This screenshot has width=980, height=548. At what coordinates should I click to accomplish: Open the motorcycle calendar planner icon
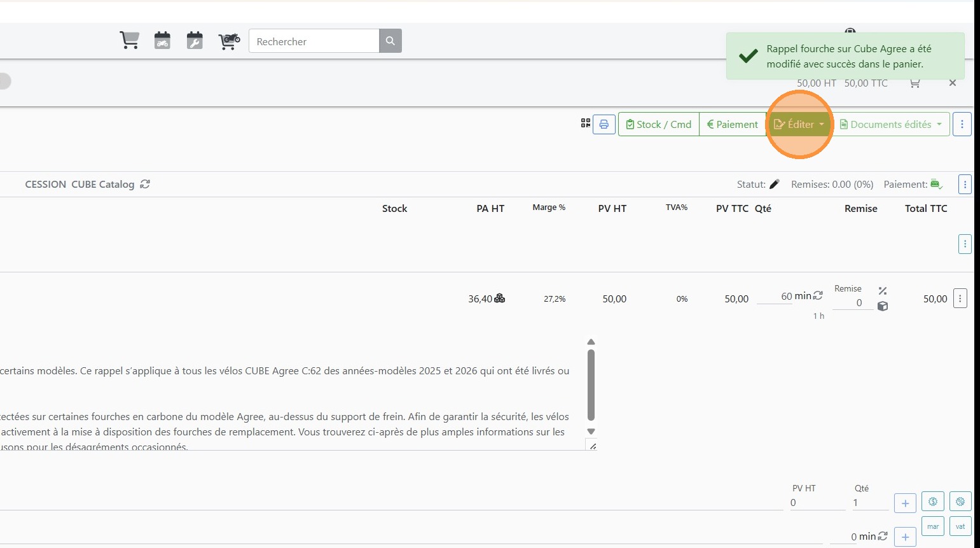click(163, 41)
